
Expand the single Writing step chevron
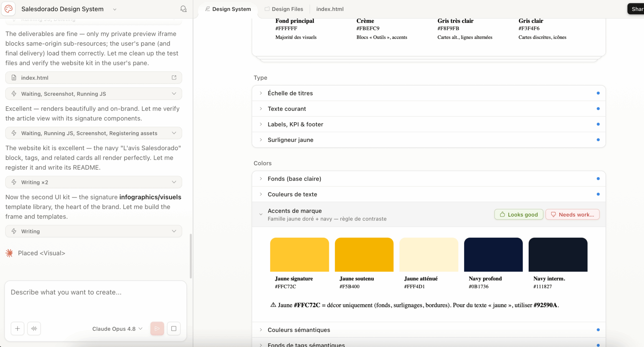click(174, 231)
